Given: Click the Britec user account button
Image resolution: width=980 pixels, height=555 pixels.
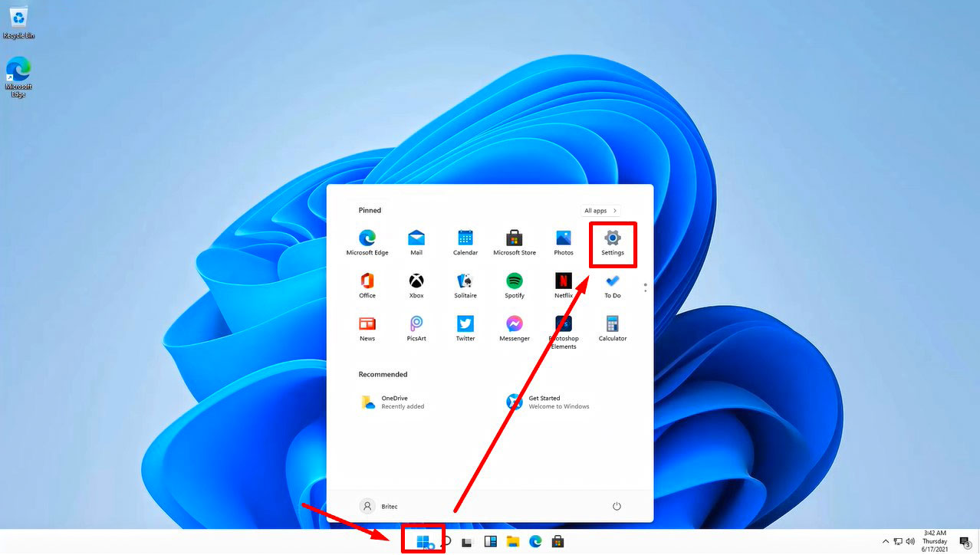Looking at the screenshot, I should pos(380,506).
